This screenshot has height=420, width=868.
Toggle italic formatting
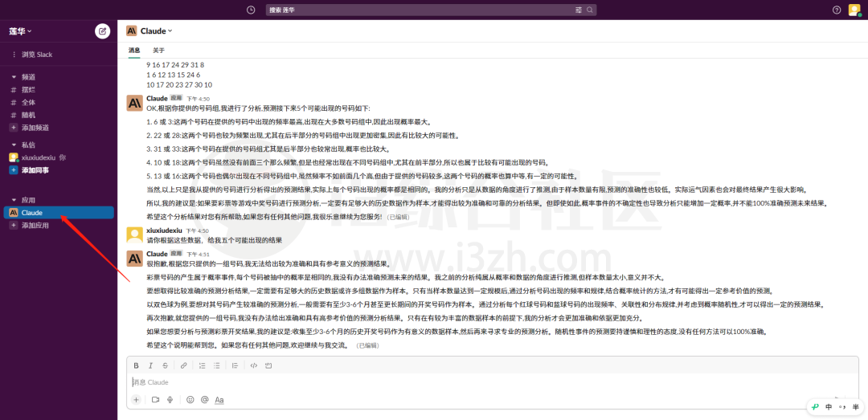[x=150, y=365]
